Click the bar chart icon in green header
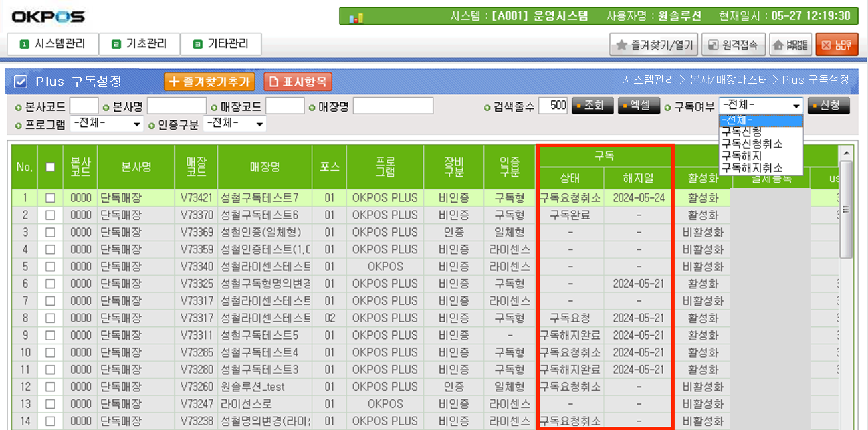The image size is (868, 430). point(356,18)
